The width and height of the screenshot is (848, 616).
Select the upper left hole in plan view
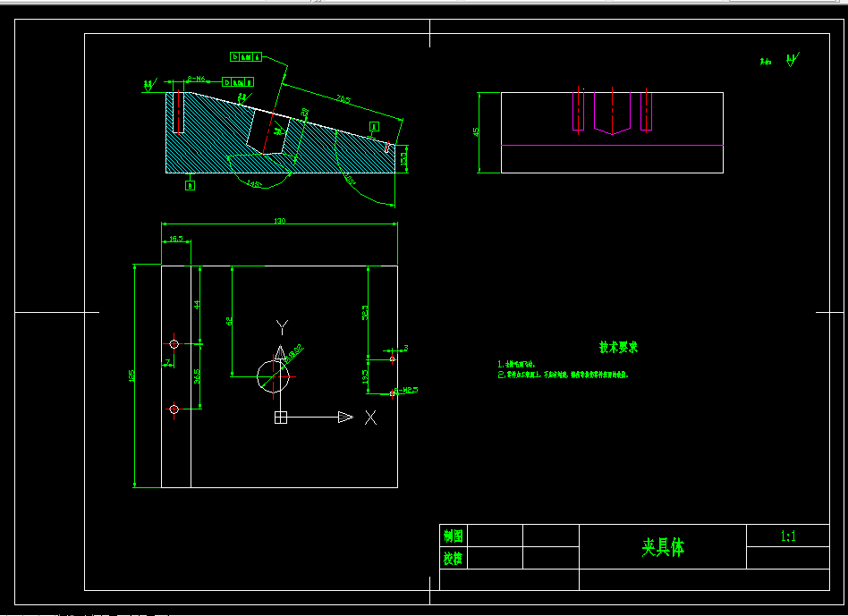174,343
